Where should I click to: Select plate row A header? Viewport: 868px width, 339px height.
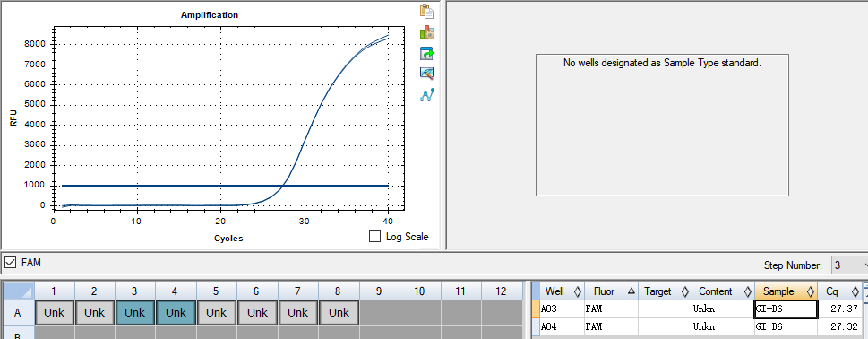pos(18,312)
